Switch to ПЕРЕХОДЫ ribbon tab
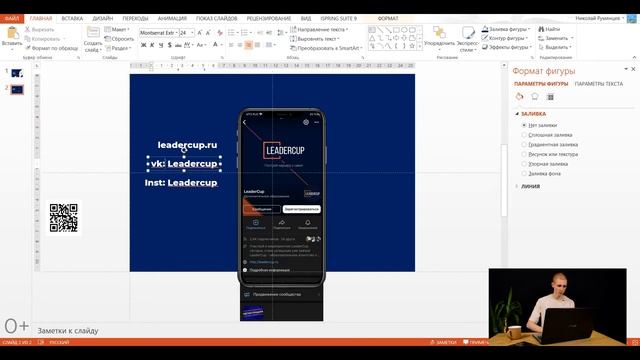Viewport: 640px width, 360px height. point(135,18)
